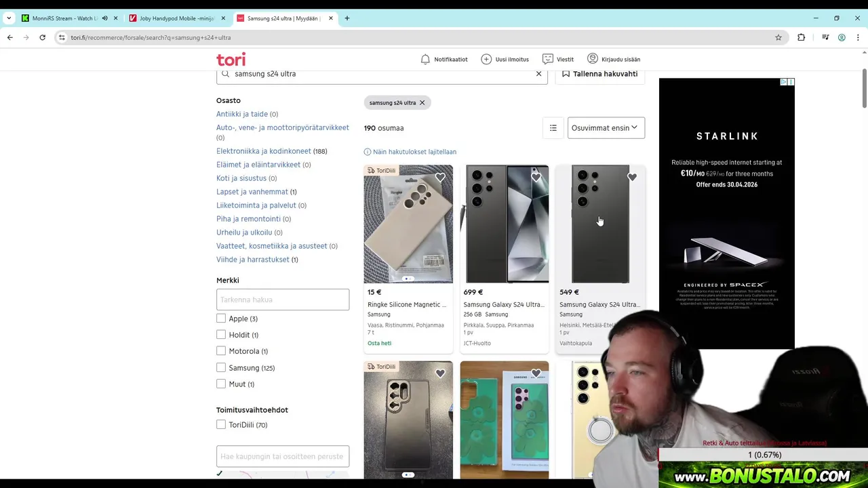Viewport: 868px width, 488px height.
Task: Open Liiketoiminta ja palvelut category
Action: [x=256, y=205]
